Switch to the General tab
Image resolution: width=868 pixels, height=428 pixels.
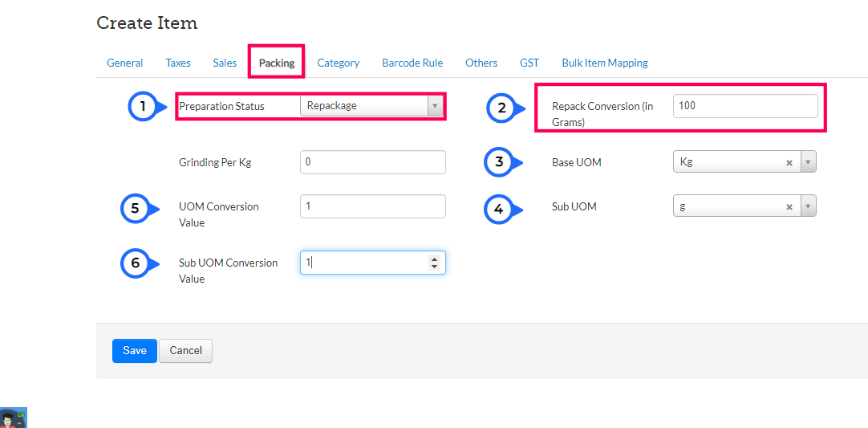tap(124, 63)
